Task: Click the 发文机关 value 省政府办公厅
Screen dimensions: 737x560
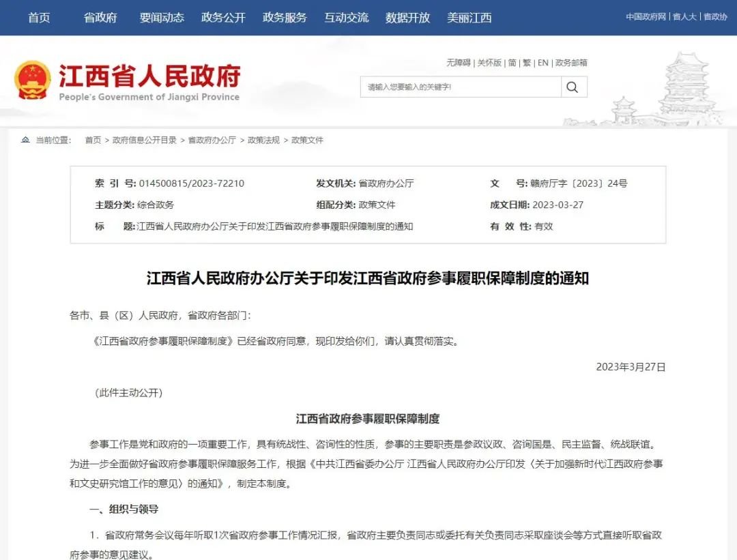Action: pyautogui.click(x=386, y=183)
